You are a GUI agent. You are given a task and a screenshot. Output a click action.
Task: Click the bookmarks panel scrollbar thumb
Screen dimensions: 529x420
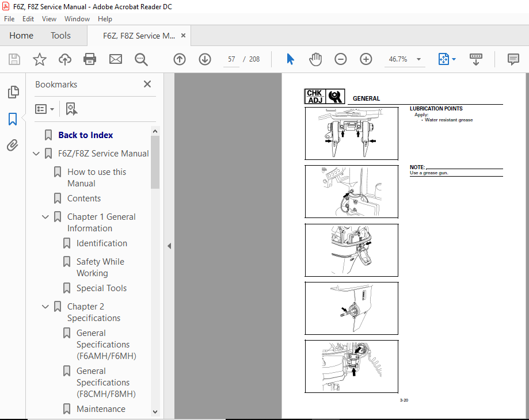tap(155, 162)
